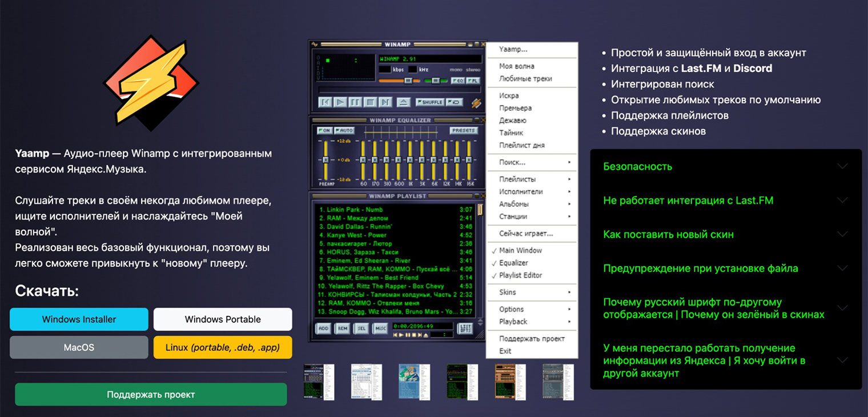
Task: Download the Windows Installer
Action: click(x=79, y=319)
